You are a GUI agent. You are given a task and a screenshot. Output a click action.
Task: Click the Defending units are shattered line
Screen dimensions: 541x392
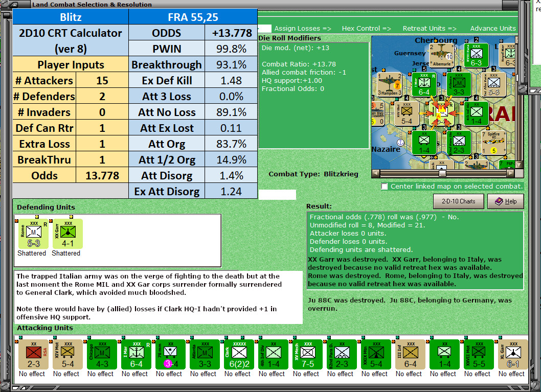(361, 250)
